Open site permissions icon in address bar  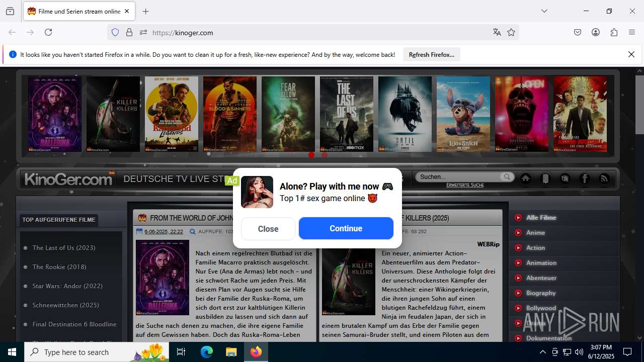143,32
